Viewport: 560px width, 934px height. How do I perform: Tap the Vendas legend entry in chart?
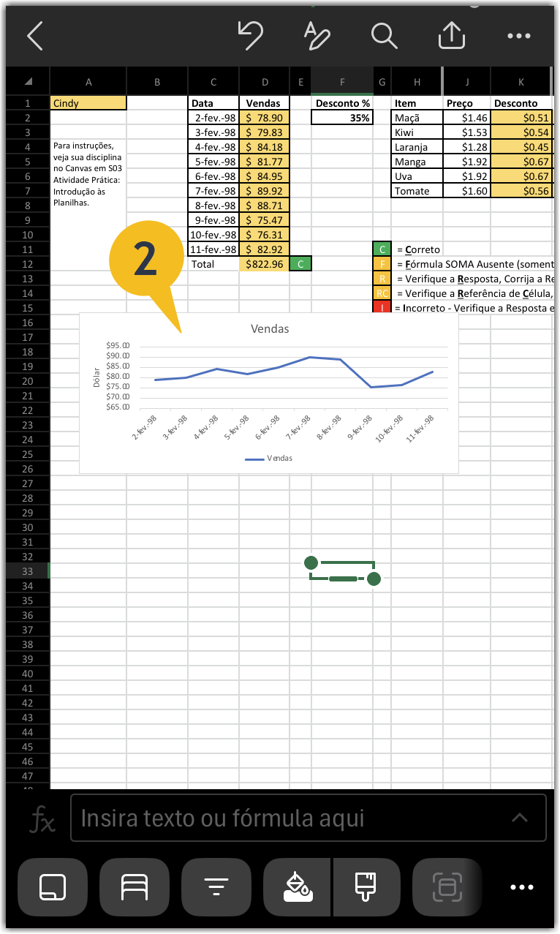coord(268,459)
